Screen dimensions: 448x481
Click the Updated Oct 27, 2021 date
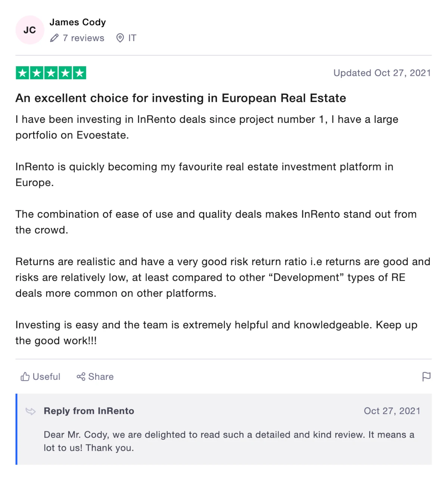[x=382, y=73]
